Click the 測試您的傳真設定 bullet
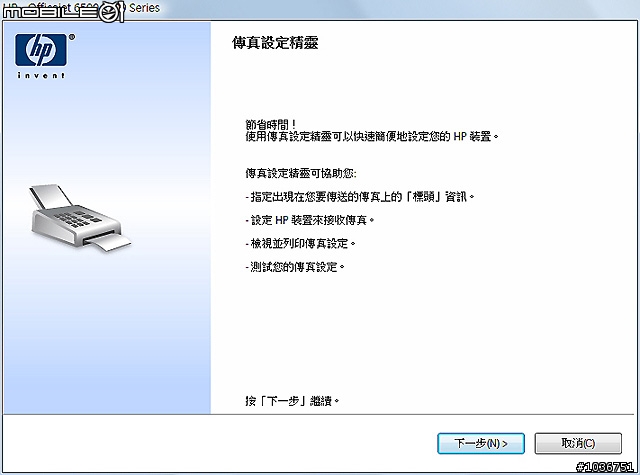The height and width of the screenshot is (475, 640). (x=295, y=267)
